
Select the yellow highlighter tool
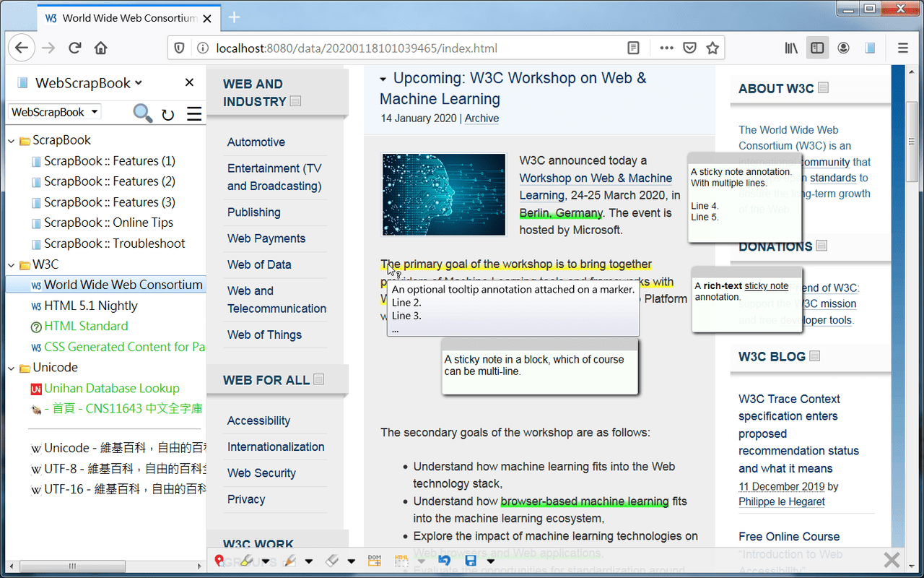pyautogui.click(x=246, y=560)
